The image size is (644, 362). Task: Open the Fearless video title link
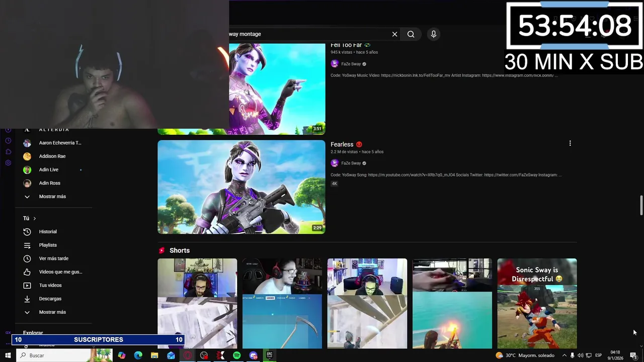click(342, 144)
